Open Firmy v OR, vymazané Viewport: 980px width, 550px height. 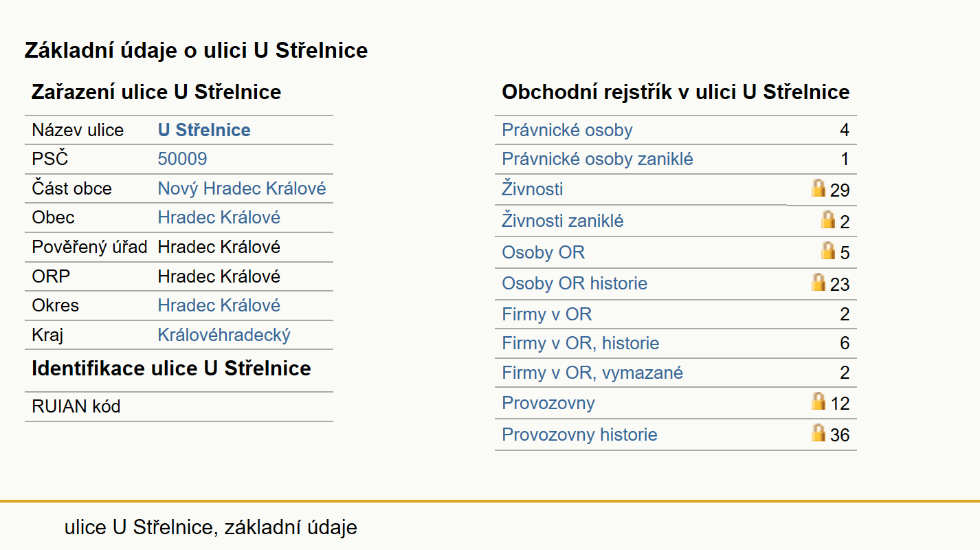[592, 373]
